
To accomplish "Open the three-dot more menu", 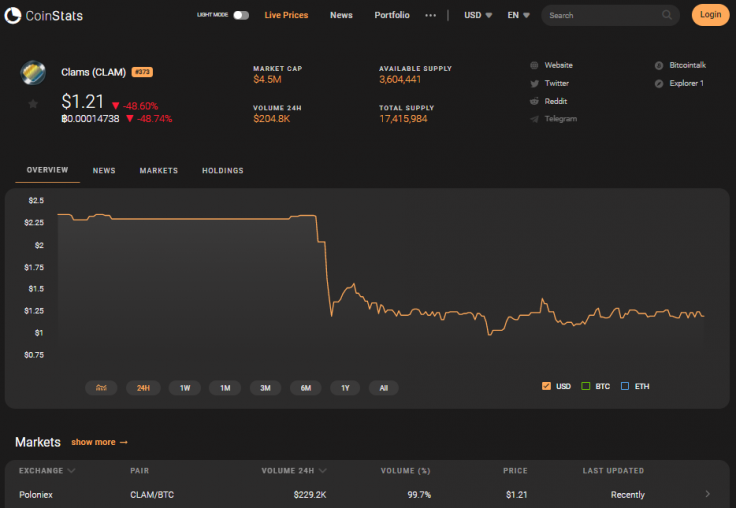I will pos(430,15).
